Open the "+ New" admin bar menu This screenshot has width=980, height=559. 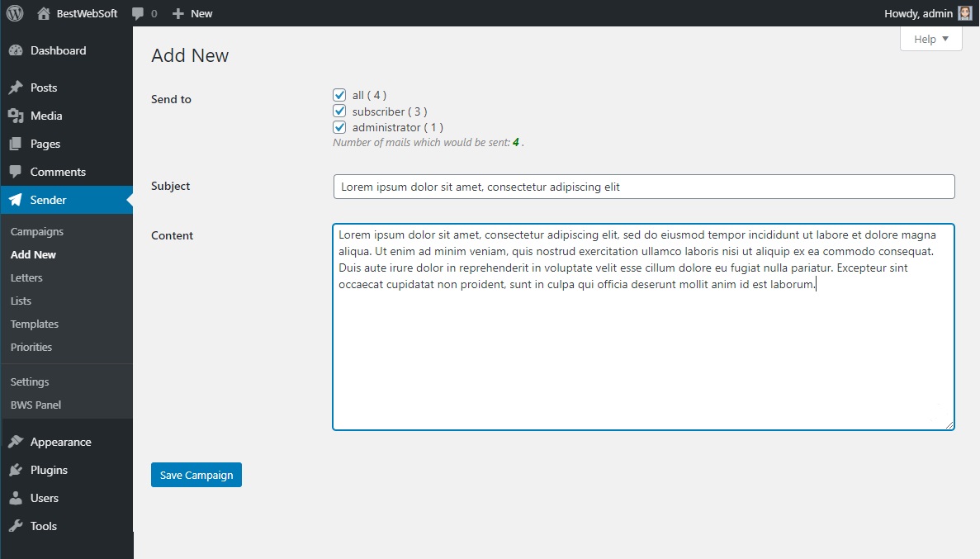coord(192,13)
